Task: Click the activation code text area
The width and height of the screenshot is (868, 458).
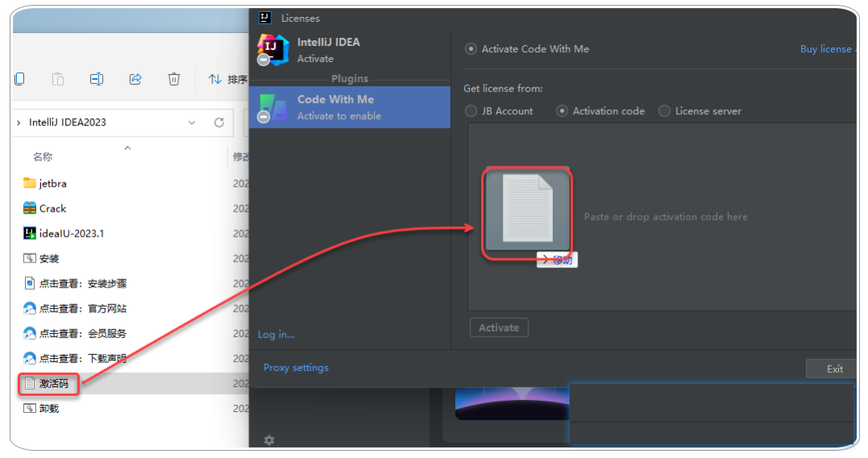Action: pos(661,217)
